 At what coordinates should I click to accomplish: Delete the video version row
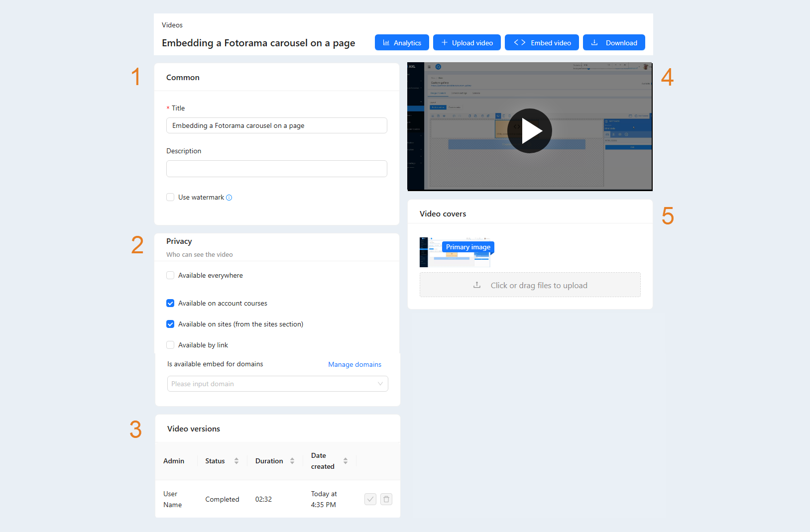pyautogui.click(x=386, y=499)
